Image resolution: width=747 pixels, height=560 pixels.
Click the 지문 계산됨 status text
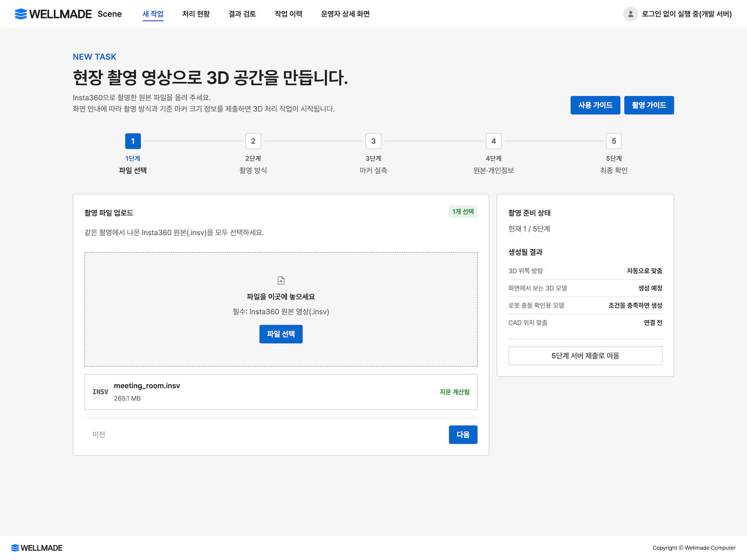pos(455,392)
